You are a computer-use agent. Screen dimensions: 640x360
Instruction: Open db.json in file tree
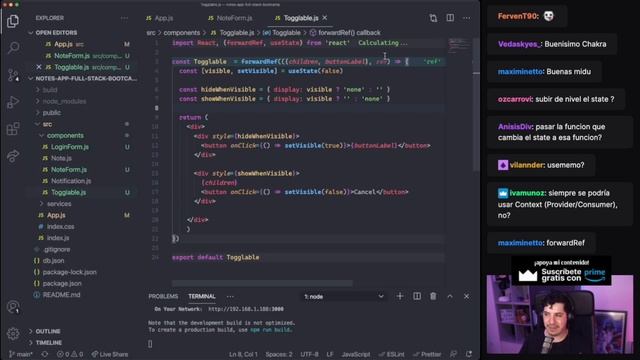(53, 260)
